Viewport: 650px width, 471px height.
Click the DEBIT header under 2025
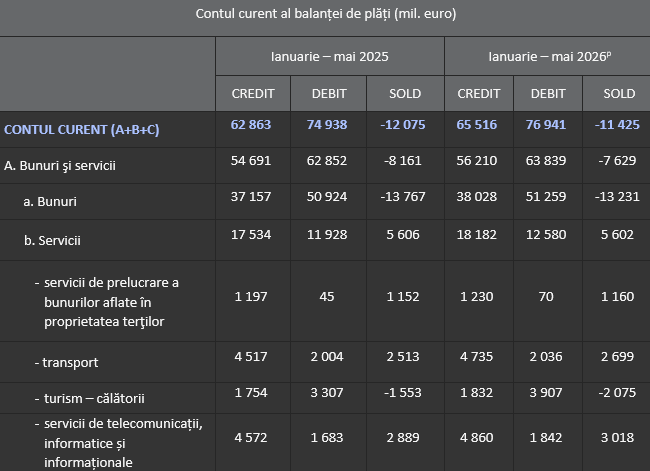pyautogui.click(x=329, y=94)
